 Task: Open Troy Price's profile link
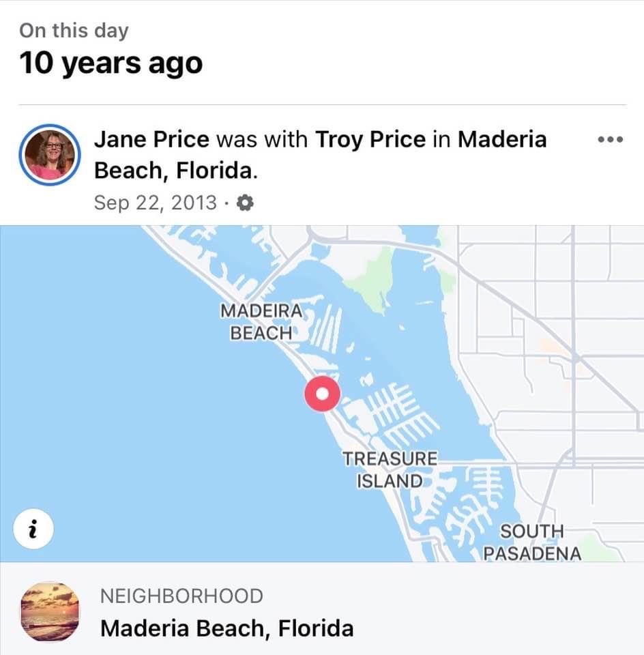point(370,140)
